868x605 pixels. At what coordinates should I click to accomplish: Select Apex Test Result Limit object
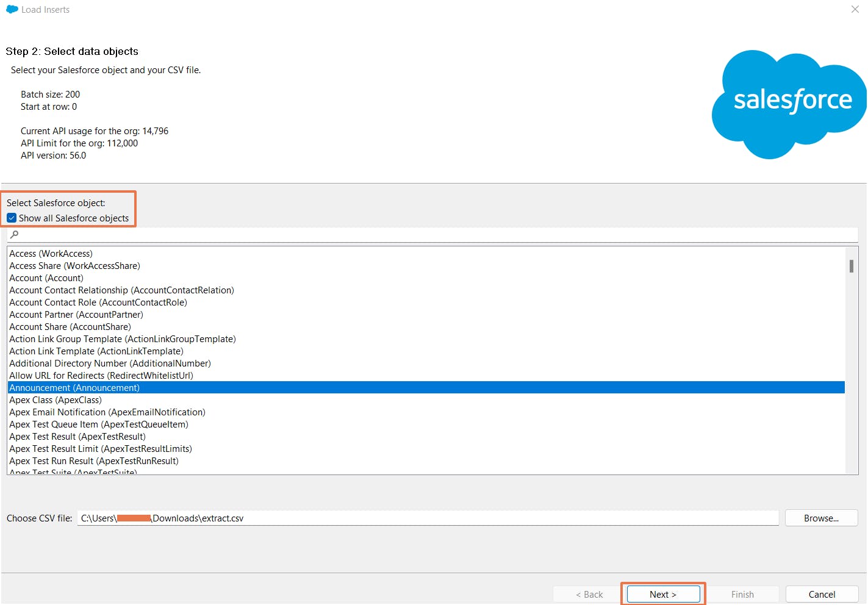coord(426,448)
